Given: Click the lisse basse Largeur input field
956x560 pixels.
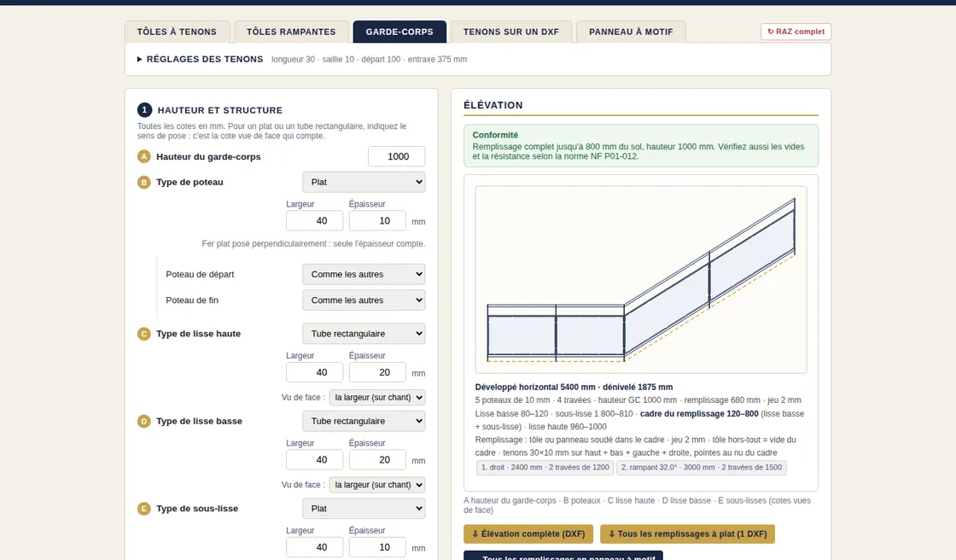Looking at the screenshot, I should [x=315, y=460].
